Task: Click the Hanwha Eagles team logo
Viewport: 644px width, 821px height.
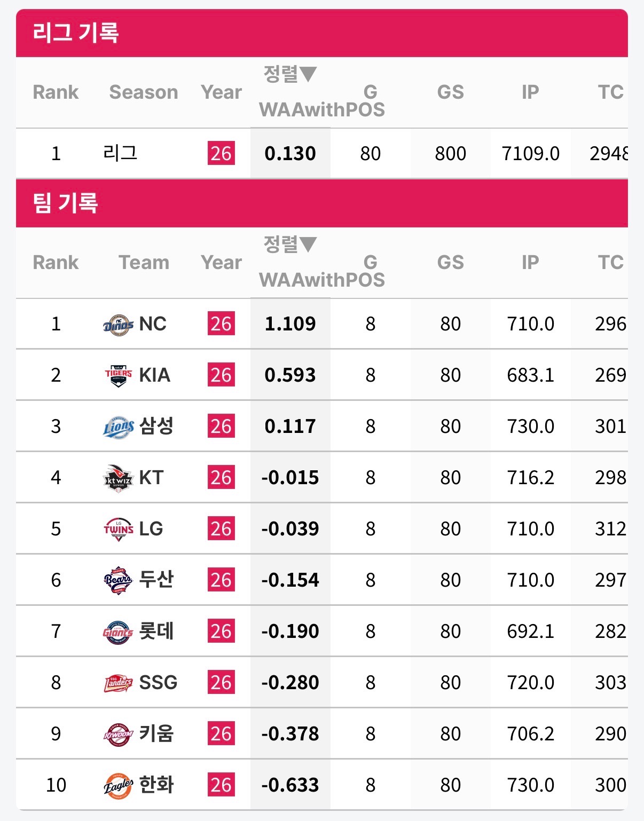Action: [118, 786]
